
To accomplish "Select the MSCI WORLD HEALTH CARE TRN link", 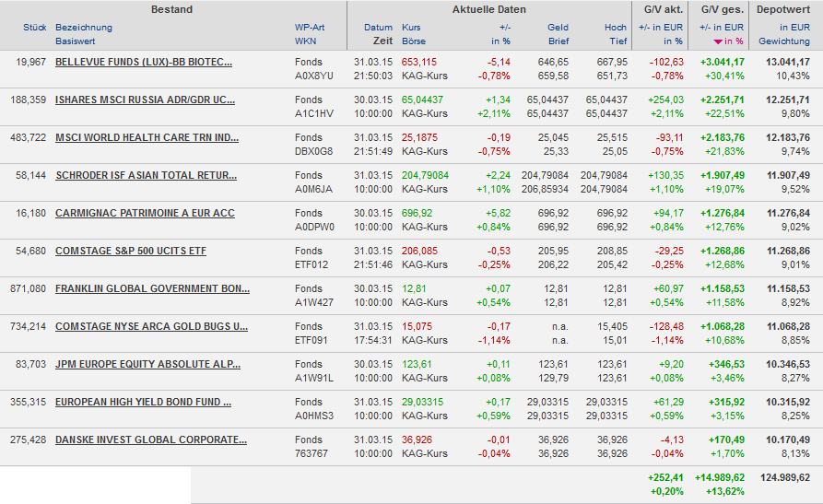I will 147,138.
